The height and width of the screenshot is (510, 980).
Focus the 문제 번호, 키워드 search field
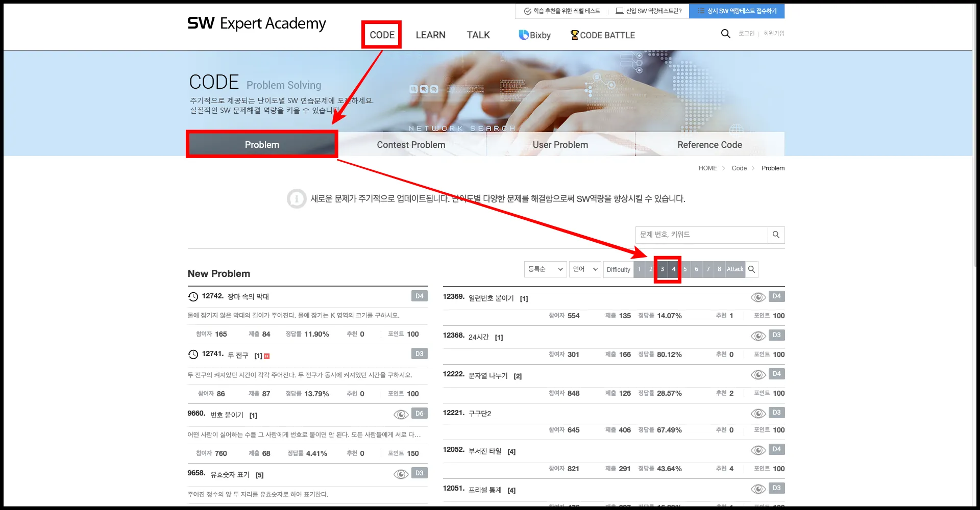tap(701, 235)
